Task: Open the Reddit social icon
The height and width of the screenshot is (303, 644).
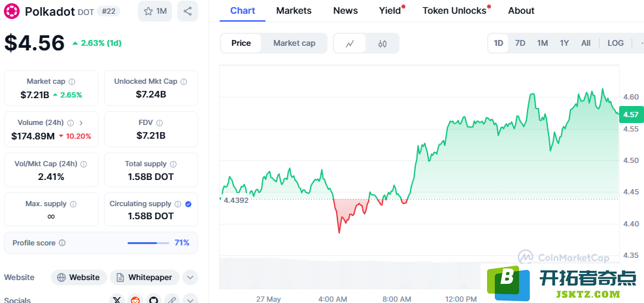Action: click(x=135, y=300)
